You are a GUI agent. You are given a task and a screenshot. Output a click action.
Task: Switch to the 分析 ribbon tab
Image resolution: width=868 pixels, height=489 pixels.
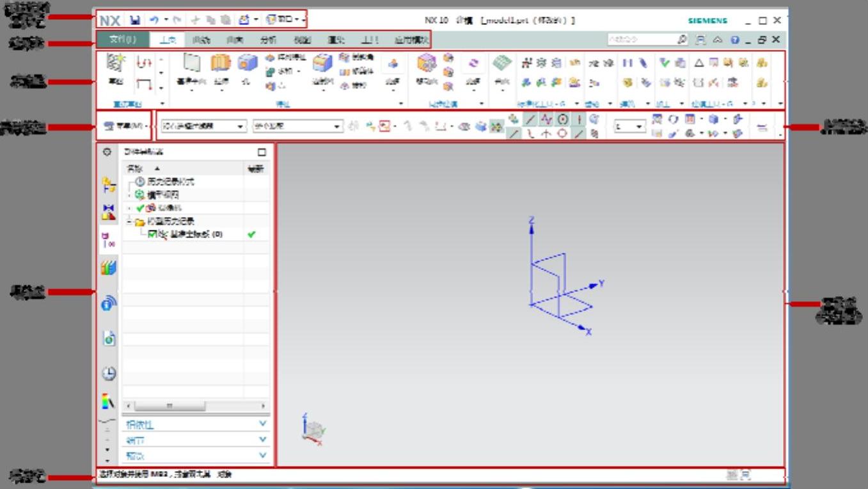coord(269,40)
